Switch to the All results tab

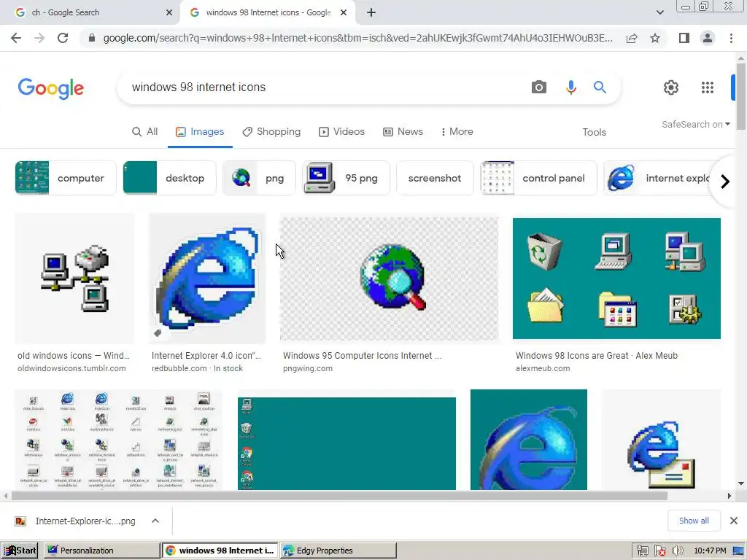coord(145,131)
